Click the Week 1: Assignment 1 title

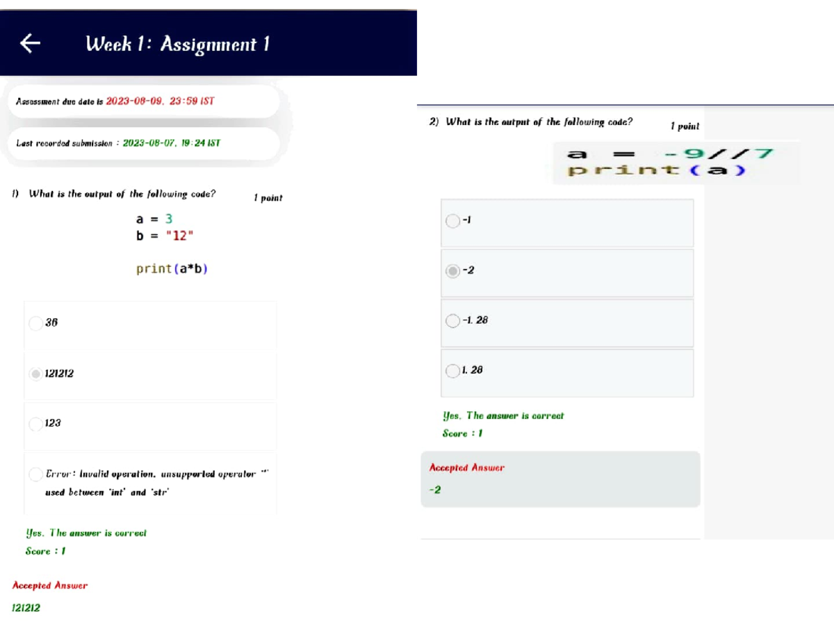coord(177,44)
